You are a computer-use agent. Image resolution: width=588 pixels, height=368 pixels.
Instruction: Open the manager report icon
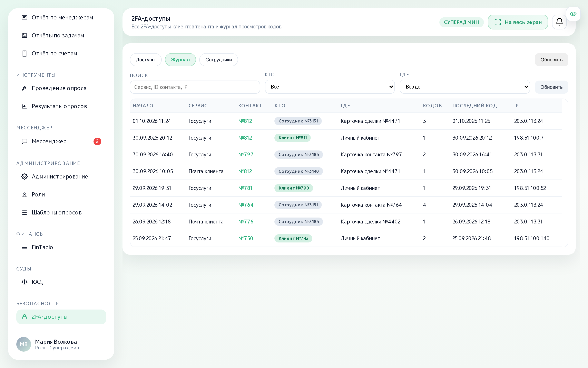tap(24, 18)
